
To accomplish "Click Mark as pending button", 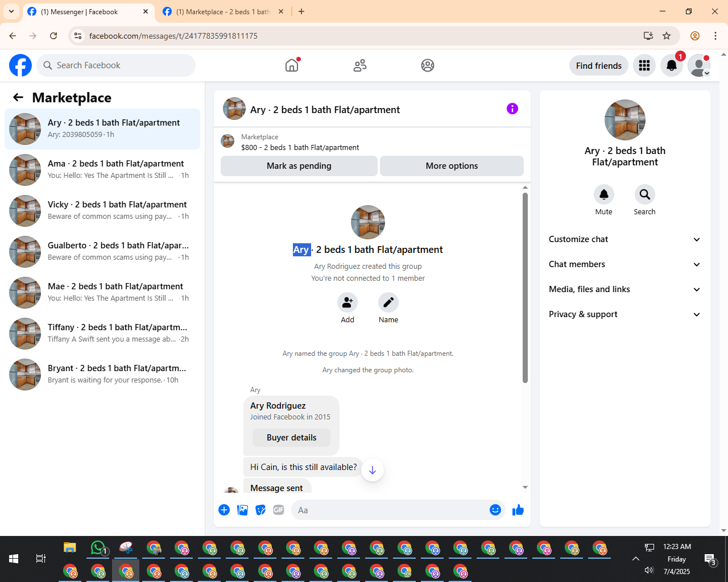I will click(x=299, y=166).
